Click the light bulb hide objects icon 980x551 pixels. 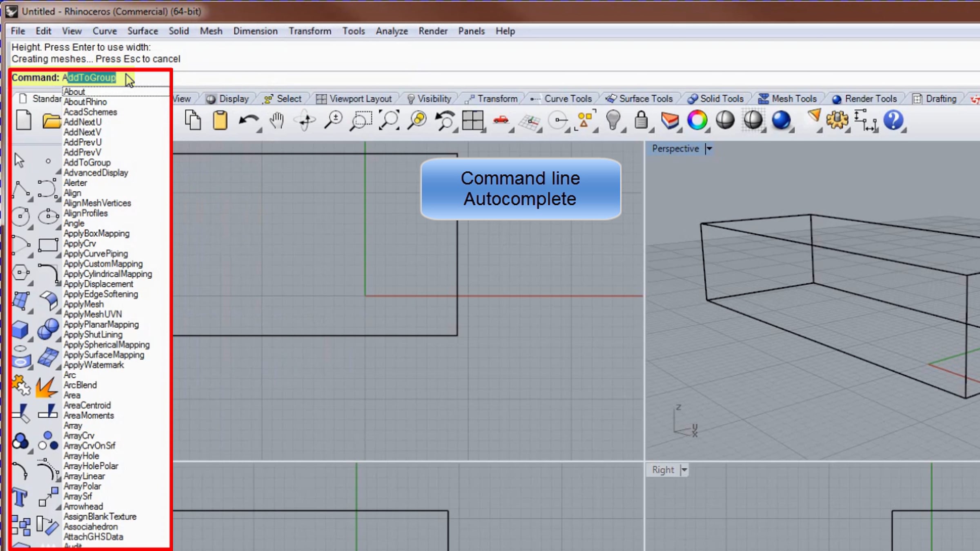[613, 120]
